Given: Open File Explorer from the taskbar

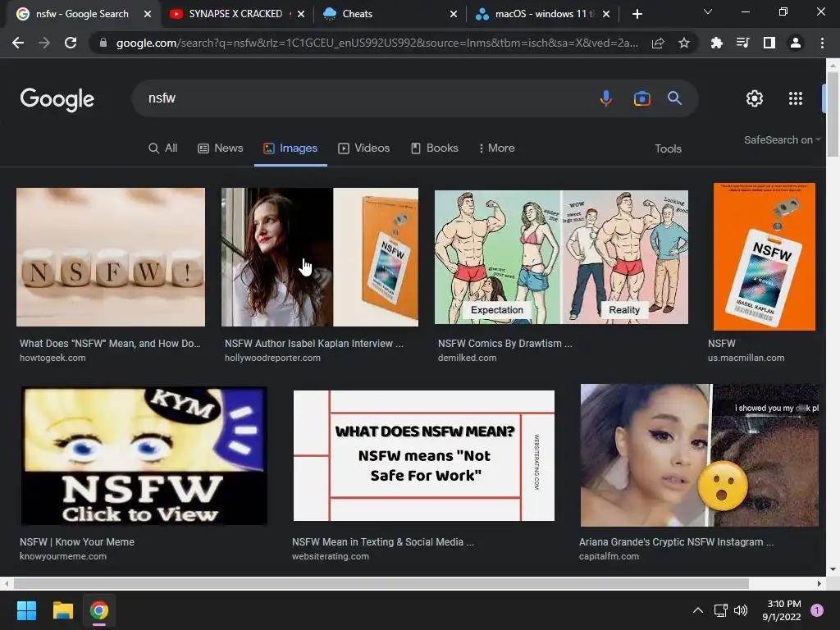Looking at the screenshot, I should coord(62,610).
